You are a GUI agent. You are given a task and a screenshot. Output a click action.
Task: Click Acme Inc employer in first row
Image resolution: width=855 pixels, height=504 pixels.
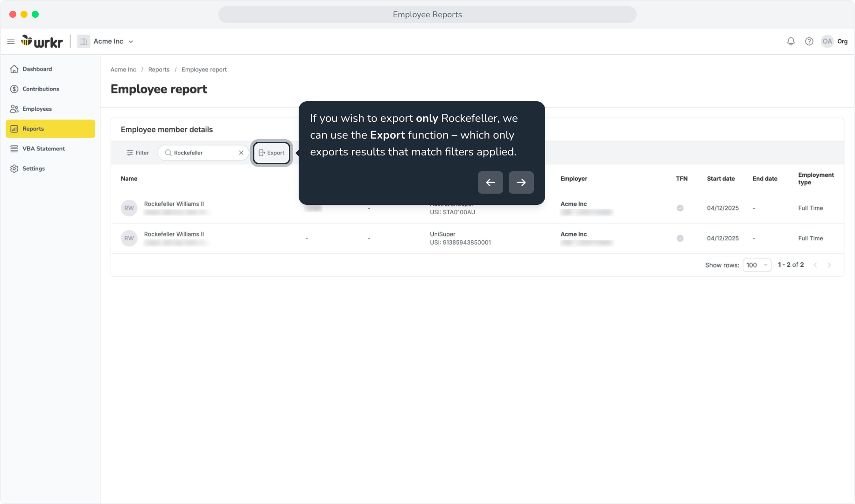(574, 204)
